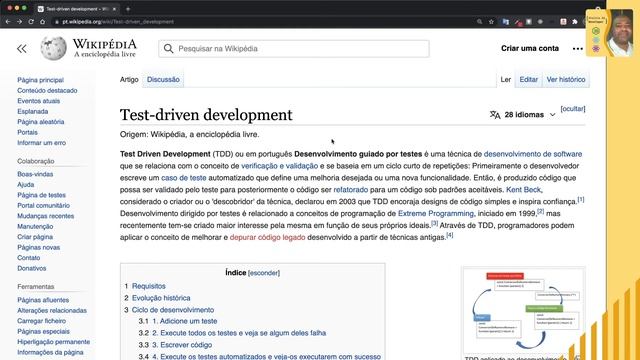640x360 pixels.
Task: Reload the page with refresh icon
Action: [x=31, y=22]
